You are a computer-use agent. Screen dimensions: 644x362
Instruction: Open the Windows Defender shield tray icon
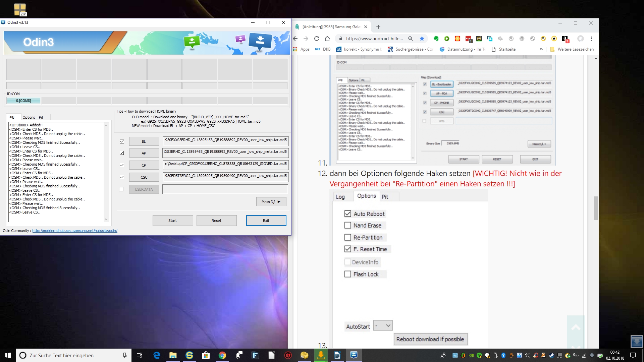click(487, 355)
